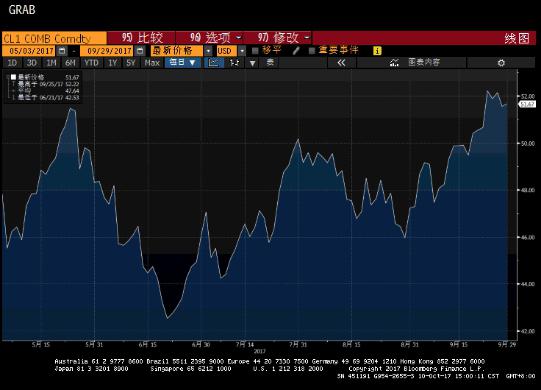Click the 95 比较 compare button
The width and height of the screenshot is (541, 390).
click(x=142, y=38)
